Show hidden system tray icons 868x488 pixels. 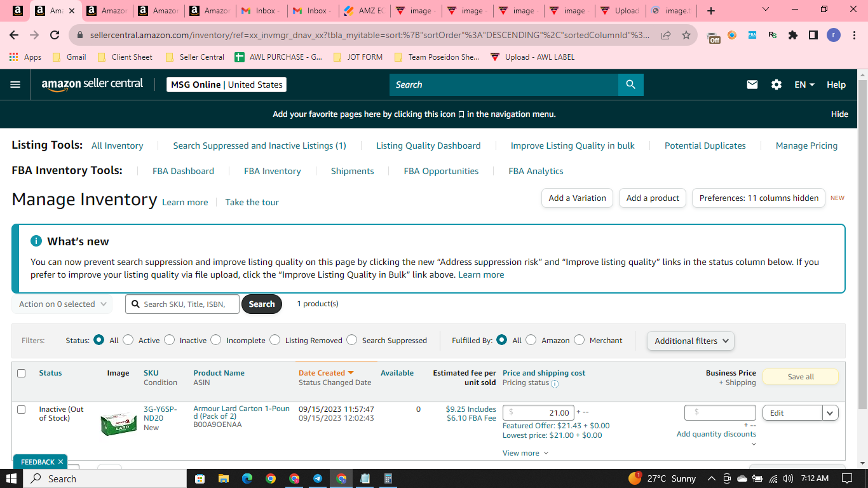pyautogui.click(x=711, y=478)
